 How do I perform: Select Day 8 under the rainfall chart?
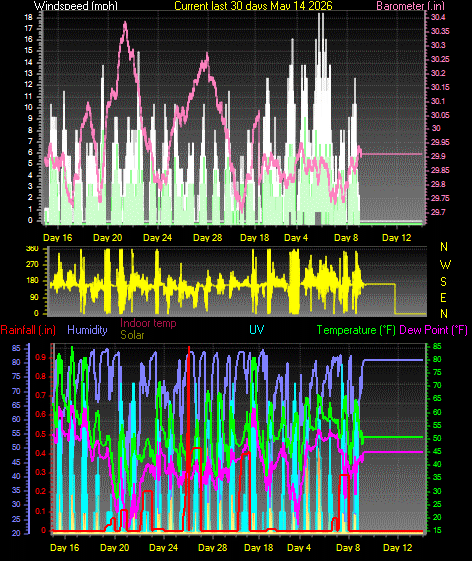click(x=348, y=548)
